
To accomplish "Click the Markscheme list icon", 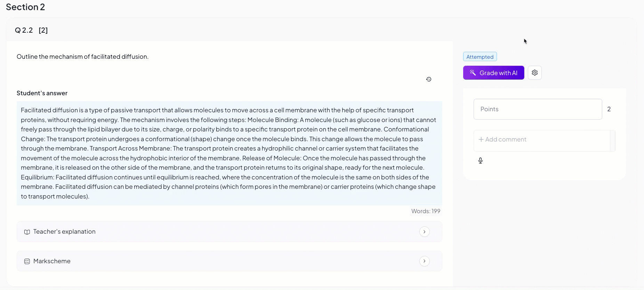I will tap(27, 261).
